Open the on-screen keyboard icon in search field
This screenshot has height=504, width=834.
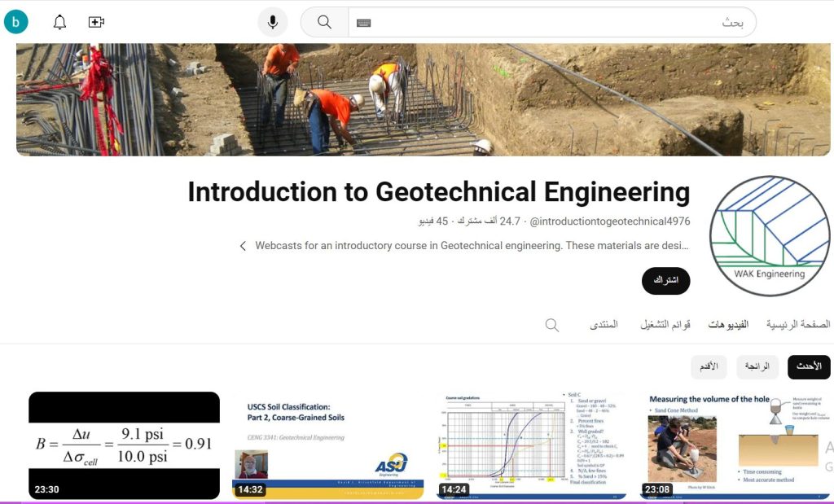click(363, 22)
